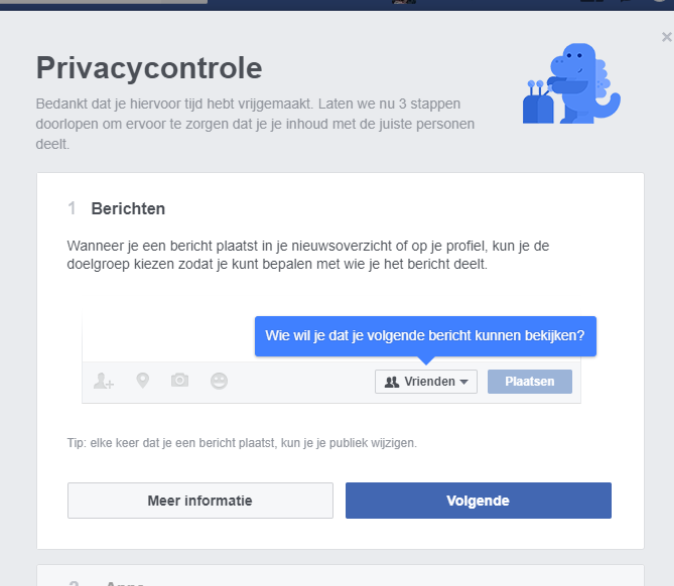Viewport: 674px width, 586px height.
Task: Click the camera photo icon
Action: click(180, 381)
